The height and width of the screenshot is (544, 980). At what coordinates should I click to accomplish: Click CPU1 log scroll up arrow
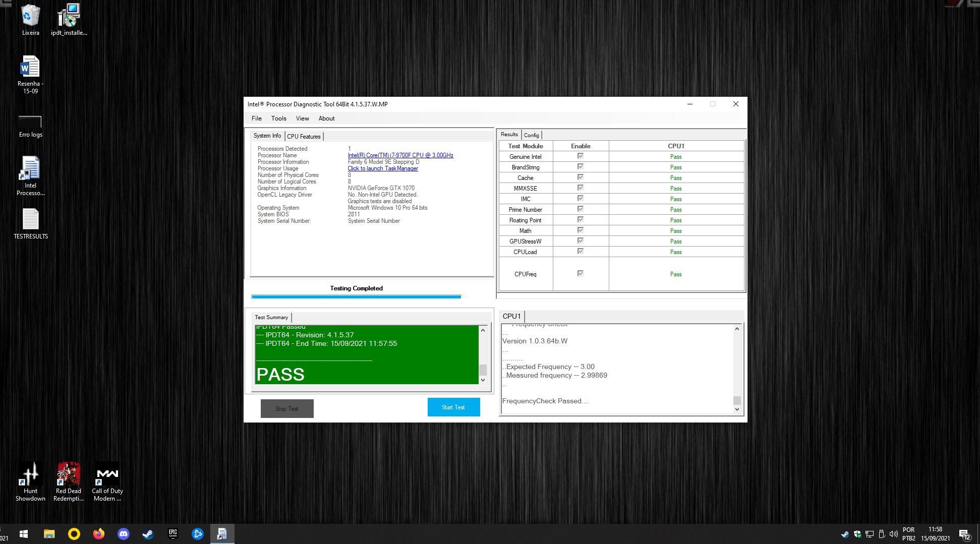click(x=737, y=329)
